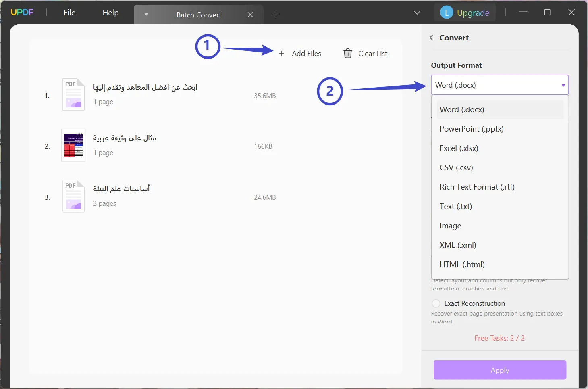
Task: Close the Batch Convert tab
Action: pos(250,14)
